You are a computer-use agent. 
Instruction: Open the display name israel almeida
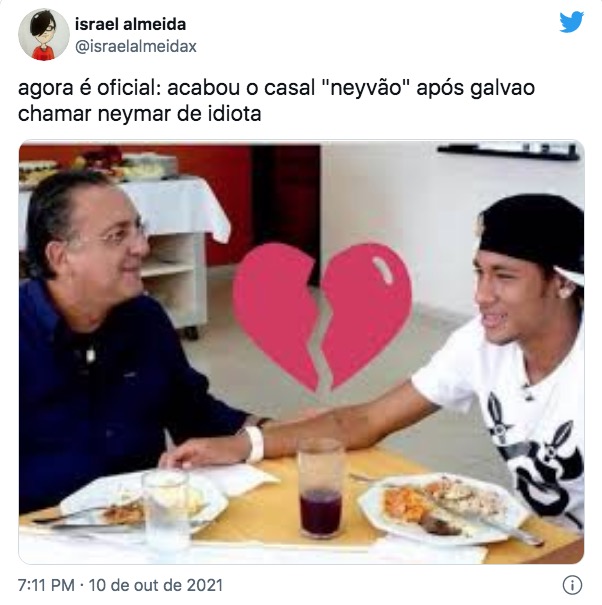[x=130, y=24]
